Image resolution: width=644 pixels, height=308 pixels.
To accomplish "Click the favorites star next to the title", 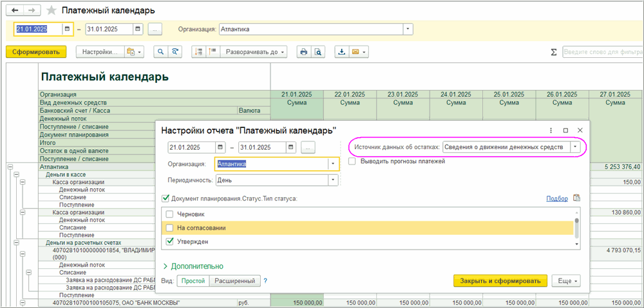I will pyautogui.click(x=52, y=11).
